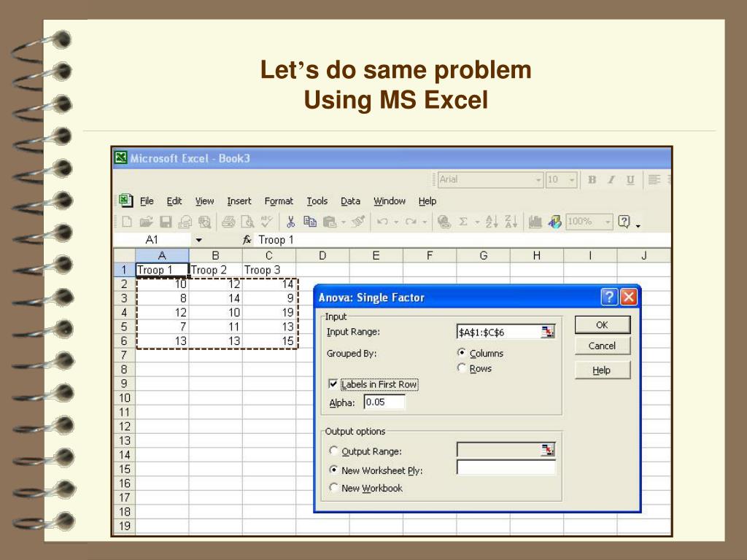Expand the Redo history dropdown arrow

tap(425, 222)
